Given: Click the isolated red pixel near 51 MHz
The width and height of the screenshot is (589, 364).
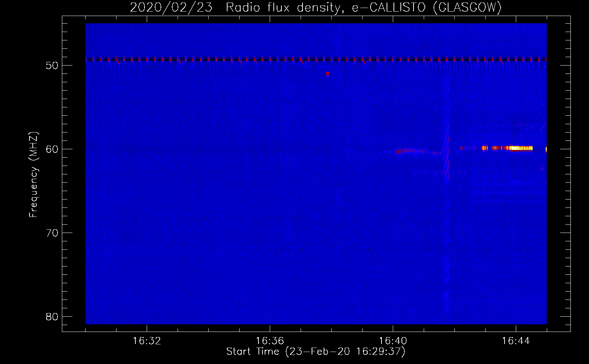Looking at the screenshot, I should pyautogui.click(x=328, y=74).
